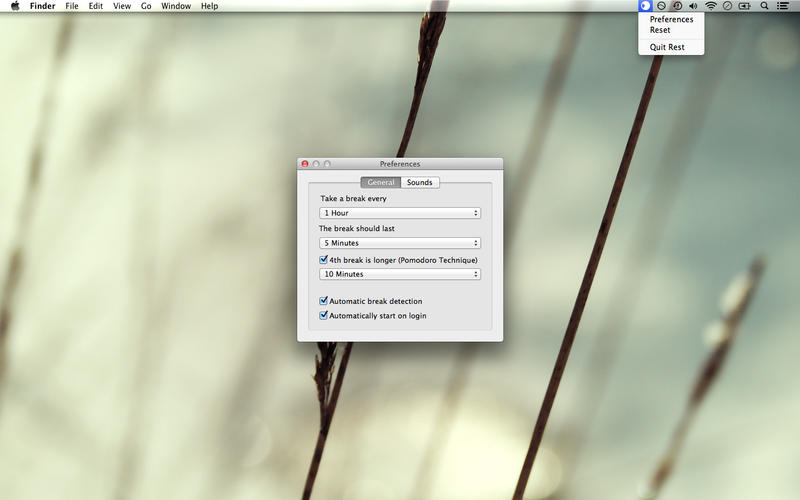
Task: Click the Rest app menu bar icon
Action: tap(645, 6)
